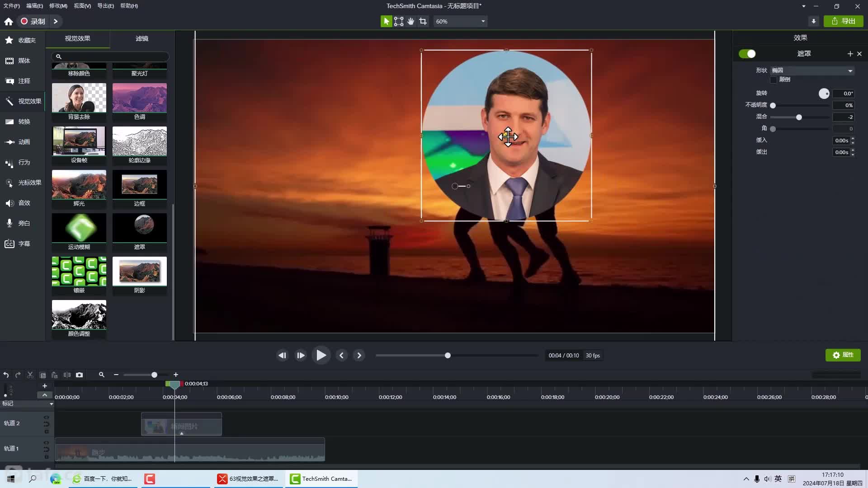Redo the action in timeline toolbar
The width and height of the screenshot is (868, 488).
tap(18, 375)
